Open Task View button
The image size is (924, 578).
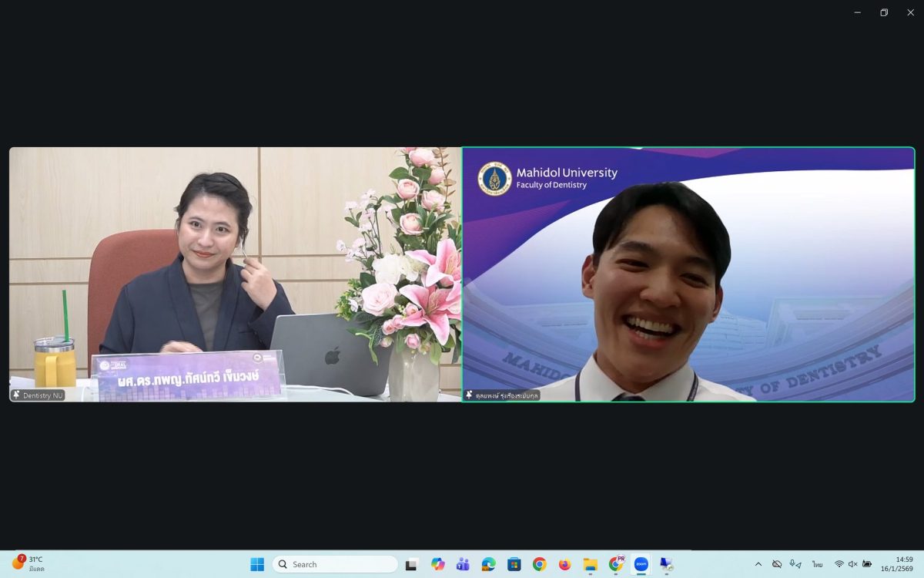[412, 564]
